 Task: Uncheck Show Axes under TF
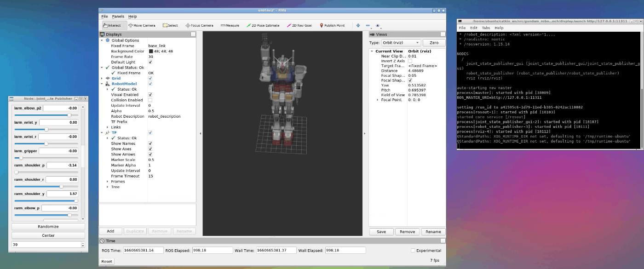(150, 149)
